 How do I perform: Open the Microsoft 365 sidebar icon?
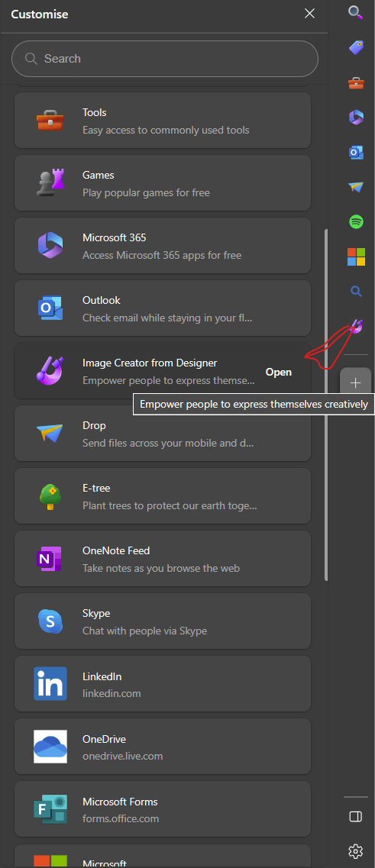(x=356, y=118)
